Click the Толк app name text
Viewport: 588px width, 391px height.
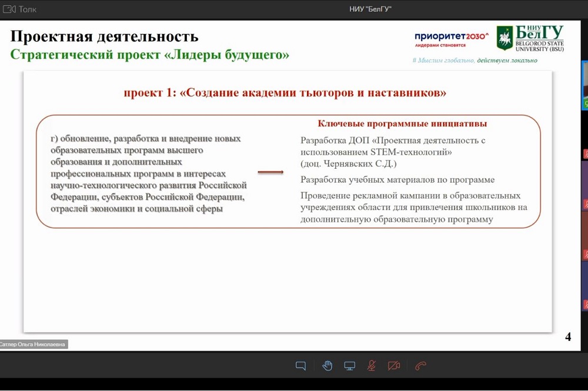(x=28, y=9)
